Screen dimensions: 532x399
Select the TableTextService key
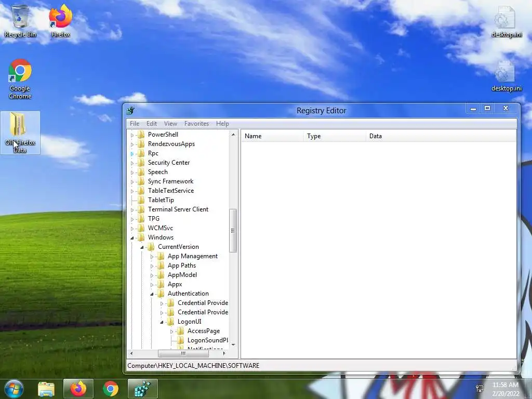(170, 191)
